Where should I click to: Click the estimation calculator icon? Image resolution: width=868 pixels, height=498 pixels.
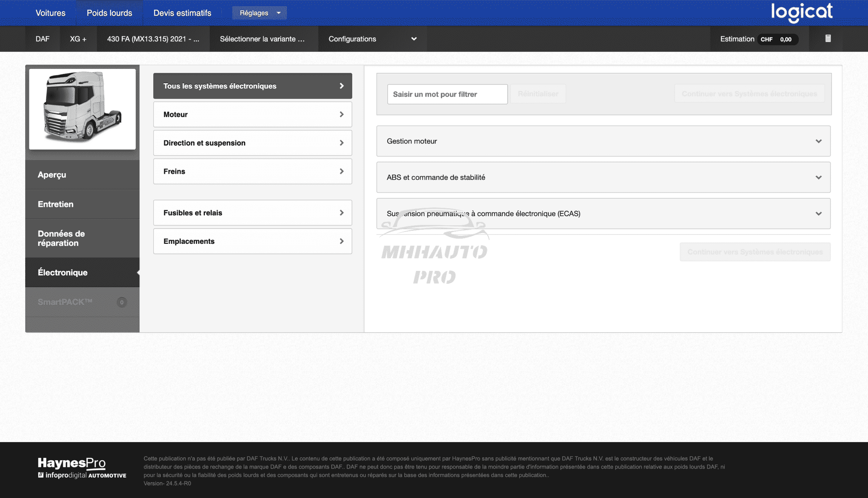pyautogui.click(x=828, y=39)
